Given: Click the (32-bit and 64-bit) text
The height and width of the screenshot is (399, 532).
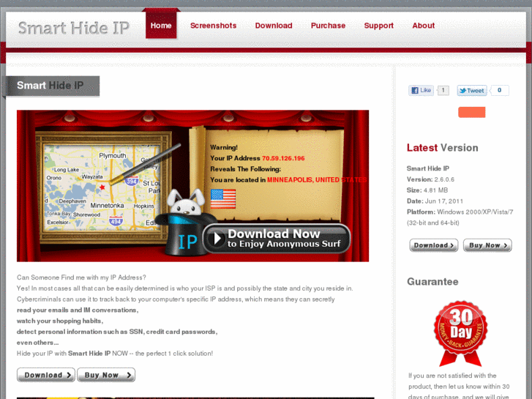Looking at the screenshot, I should click(x=433, y=223).
